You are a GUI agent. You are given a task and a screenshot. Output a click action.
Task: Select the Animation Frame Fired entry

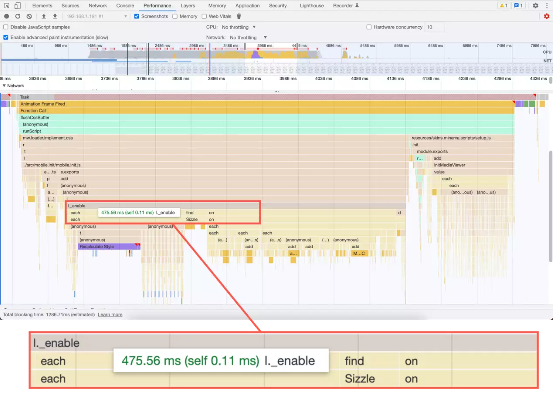pos(267,104)
